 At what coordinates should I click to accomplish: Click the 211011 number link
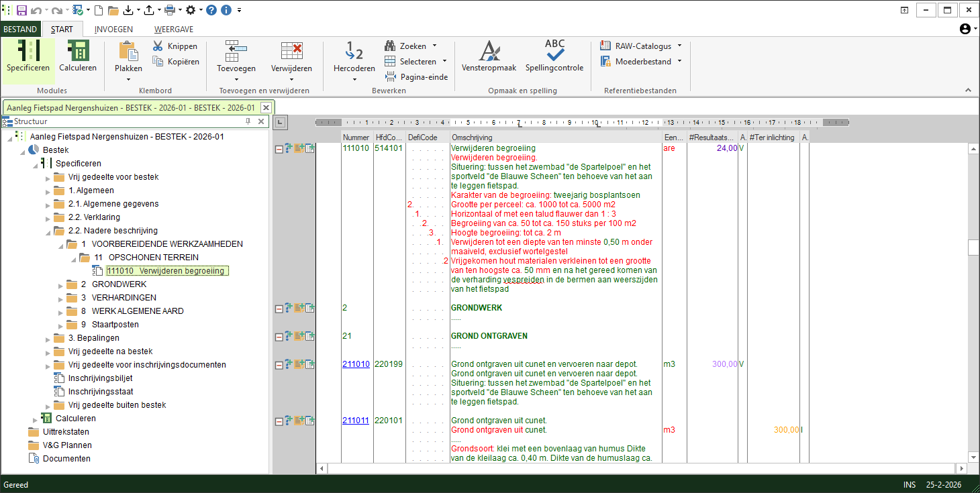[x=356, y=421]
